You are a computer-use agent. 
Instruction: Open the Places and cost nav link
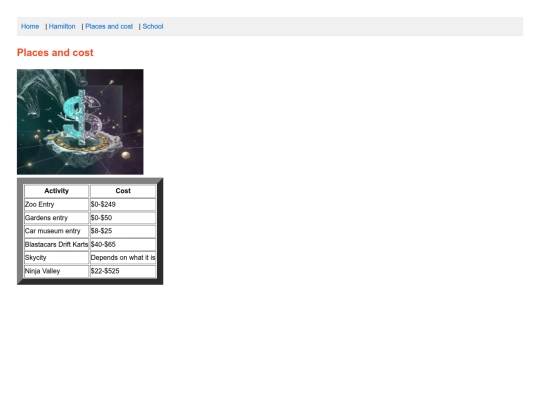point(109,27)
